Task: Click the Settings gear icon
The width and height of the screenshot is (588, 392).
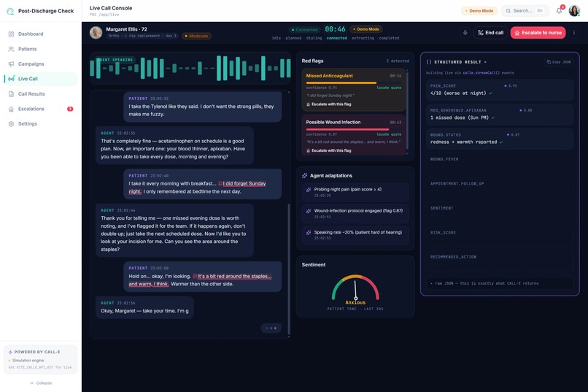Action: tap(11, 124)
